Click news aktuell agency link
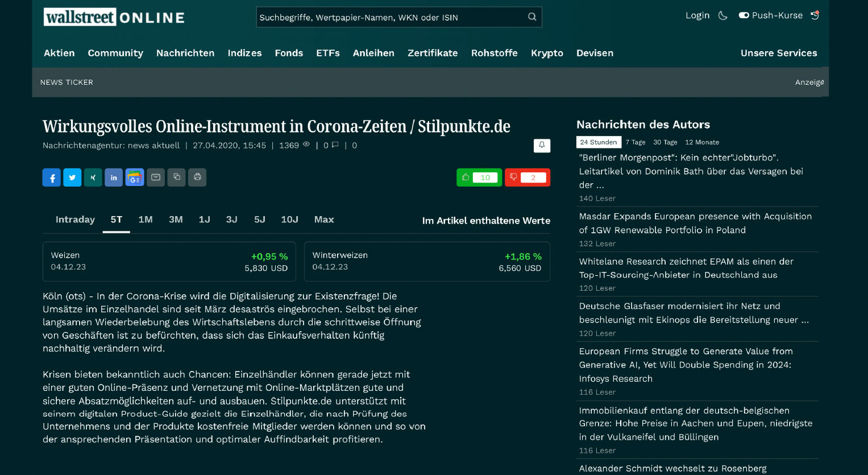Image resolution: width=868 pixels, height=475 pixels. [x=153, y=145]
